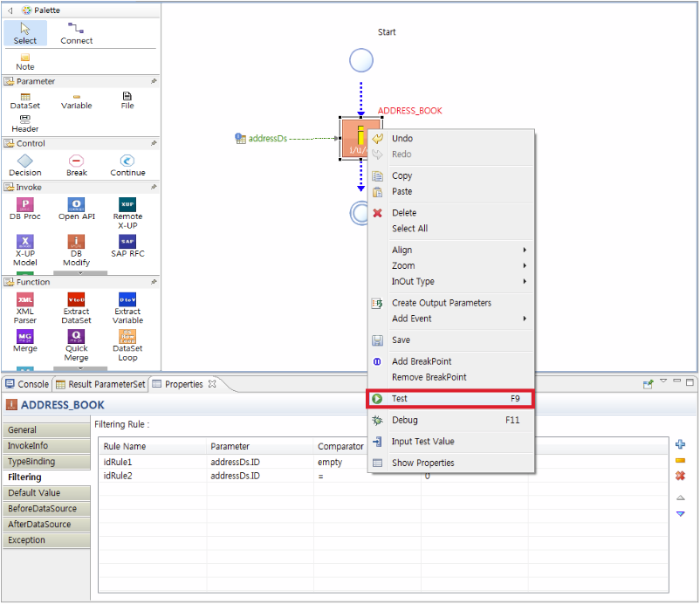Image resolution: width=700 pixels, height=604 pixels.
Task: Open the Zoom submenu
Action: point(450,265)
